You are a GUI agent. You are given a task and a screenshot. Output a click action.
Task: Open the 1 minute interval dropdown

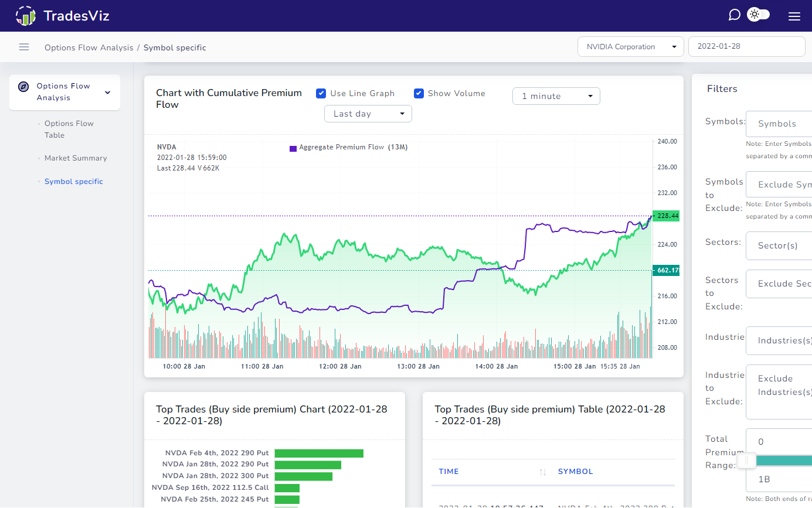555,96
